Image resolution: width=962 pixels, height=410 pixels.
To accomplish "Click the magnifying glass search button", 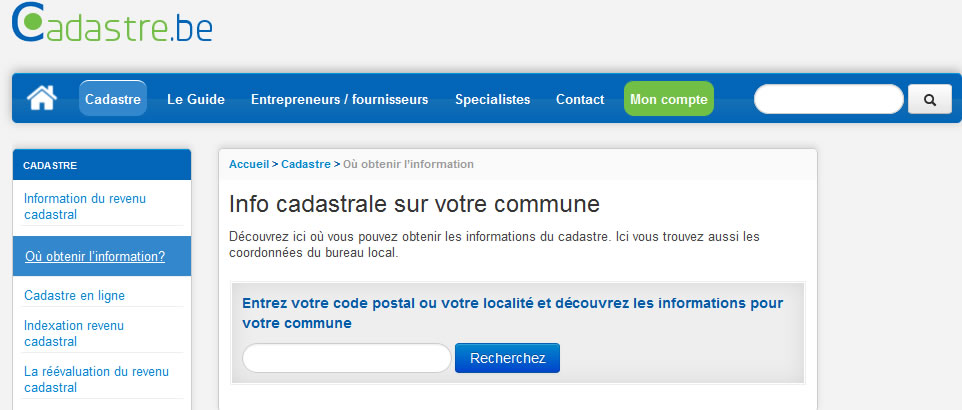I will click(x=929, y=100).
